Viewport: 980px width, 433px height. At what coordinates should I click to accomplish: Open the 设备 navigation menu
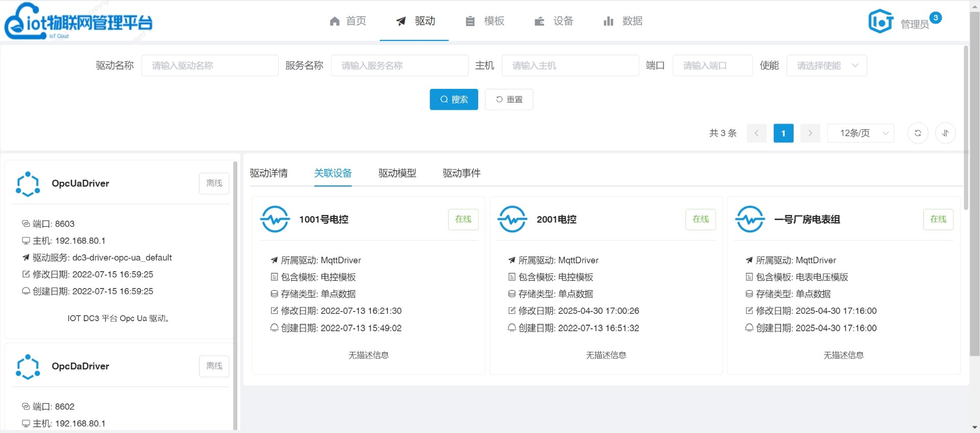pyautogui.click(x=554, y=21)
